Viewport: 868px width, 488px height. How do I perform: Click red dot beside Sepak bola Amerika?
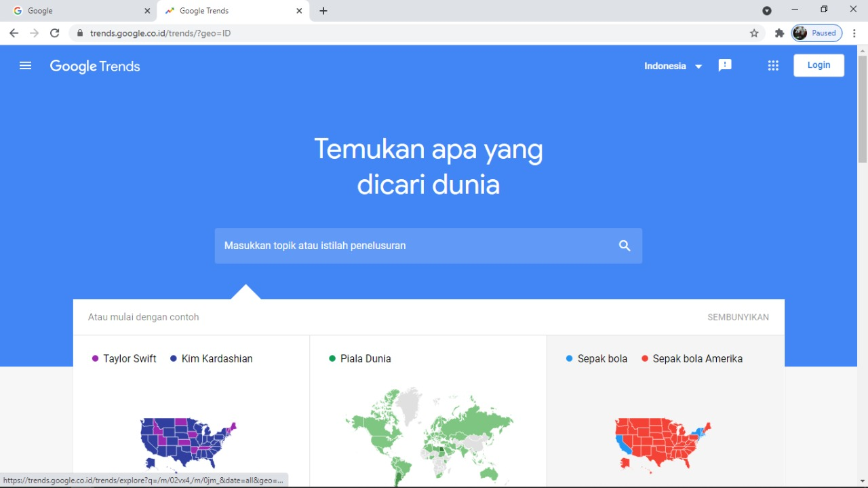pos(645,358)
